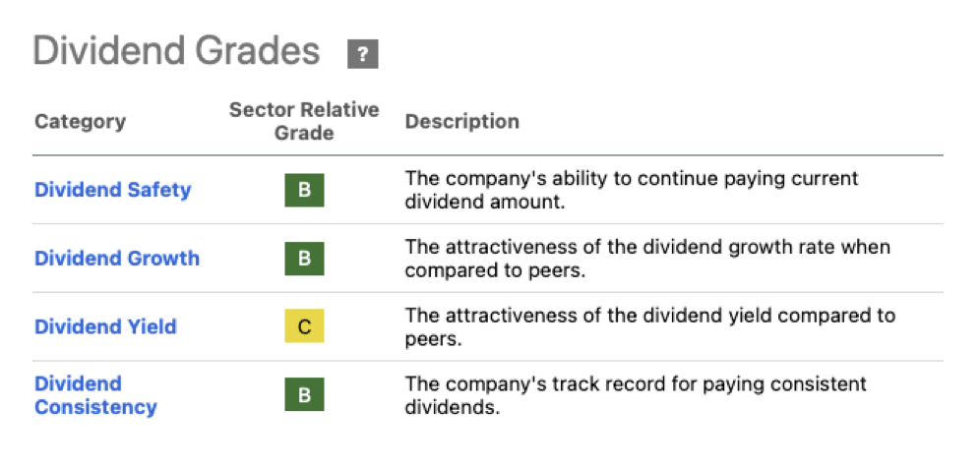Open the Dividend Safety link
The width and height of the screenshot is (980, 468).
tap(113, 190)
